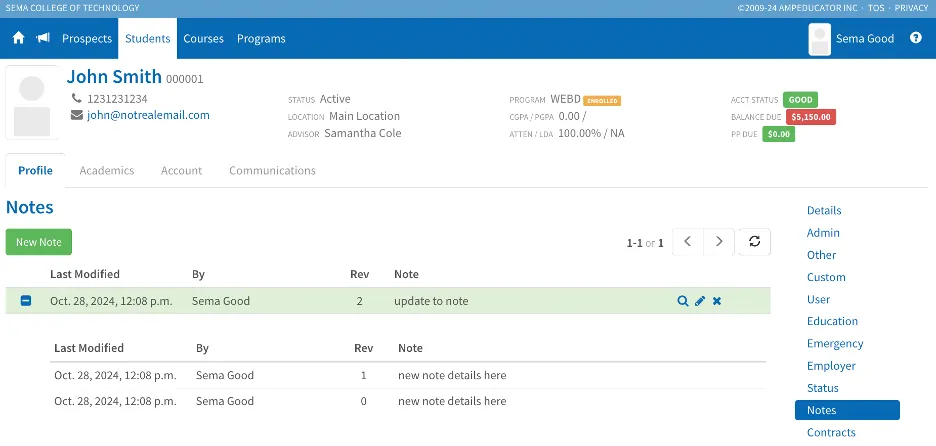Edit the note using pencil icon
936x446 pixels.
point(700,301)
